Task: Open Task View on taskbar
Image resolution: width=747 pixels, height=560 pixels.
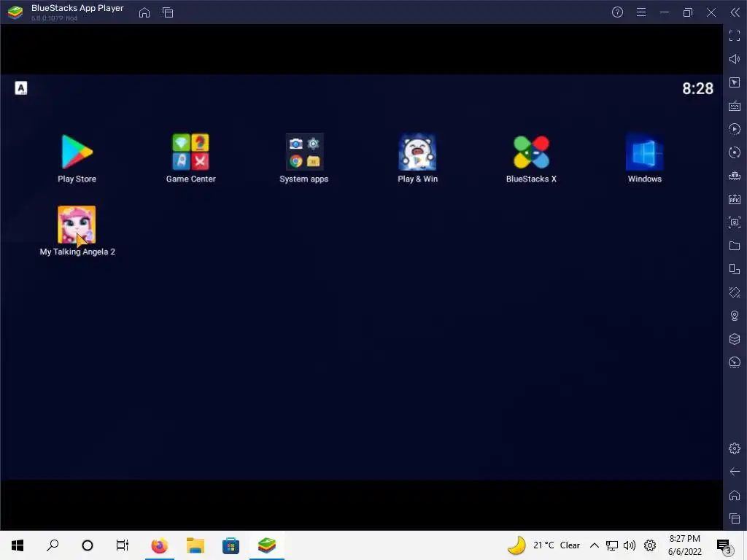Action: pyautogui.click(x=123, y=545)
